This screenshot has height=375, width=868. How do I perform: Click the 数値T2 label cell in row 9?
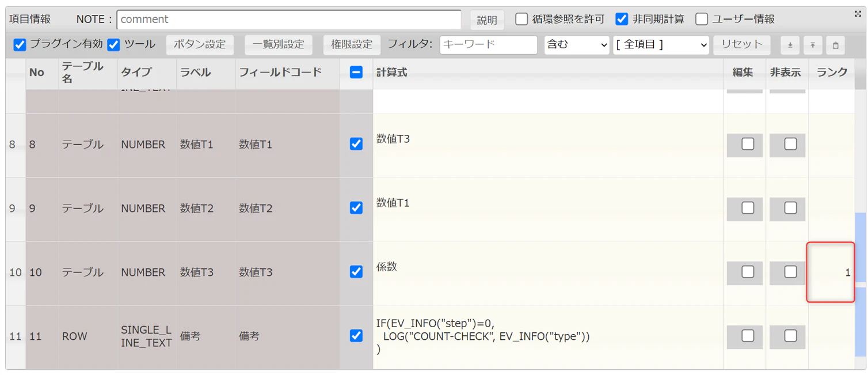206,209
